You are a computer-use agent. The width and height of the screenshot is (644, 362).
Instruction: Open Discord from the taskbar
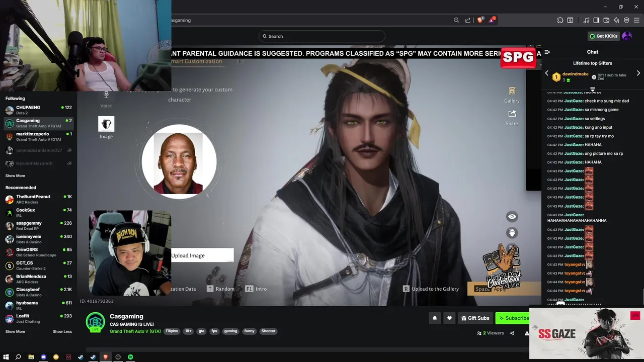click(43, 357)
